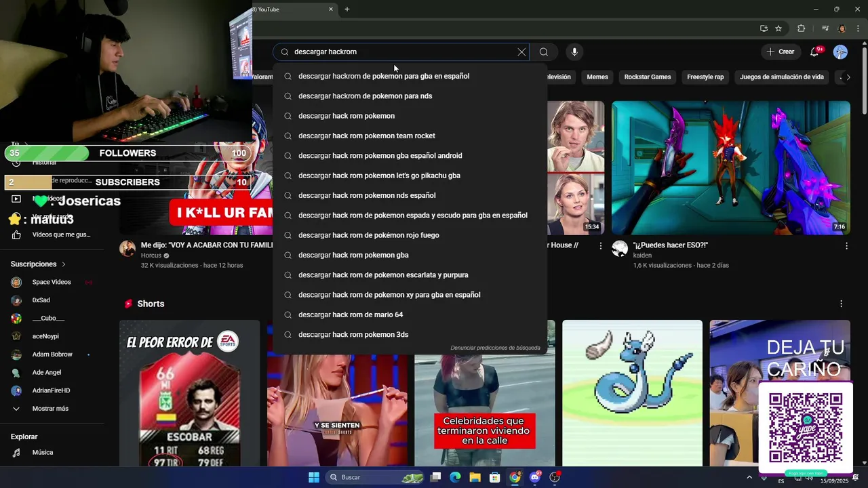Choose suggestion 'descargar hack rom pokemon gba'
Screen dimensions: 868x488
(410, 255)
